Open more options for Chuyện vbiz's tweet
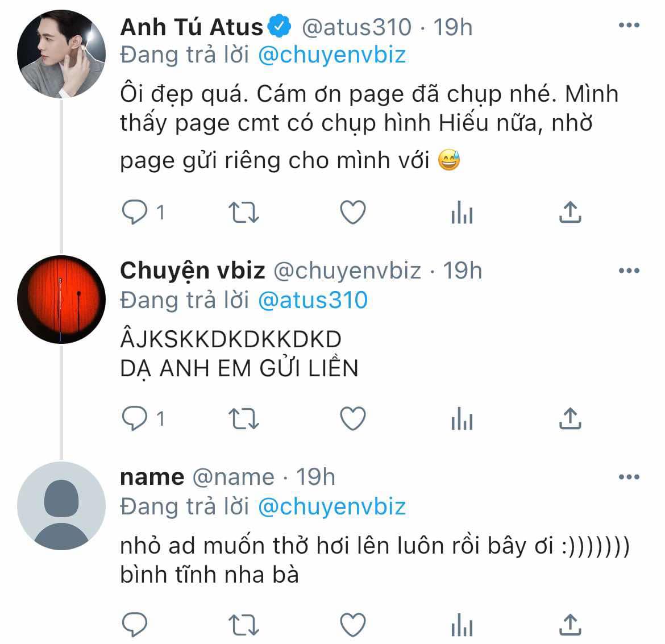 click(629, 271)
